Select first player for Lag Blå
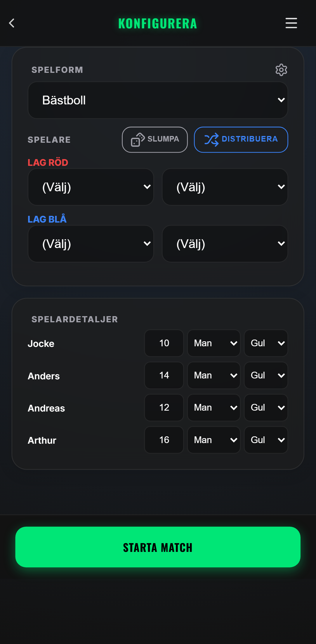Screen dimensions: 316x644 tap(91, 244)
